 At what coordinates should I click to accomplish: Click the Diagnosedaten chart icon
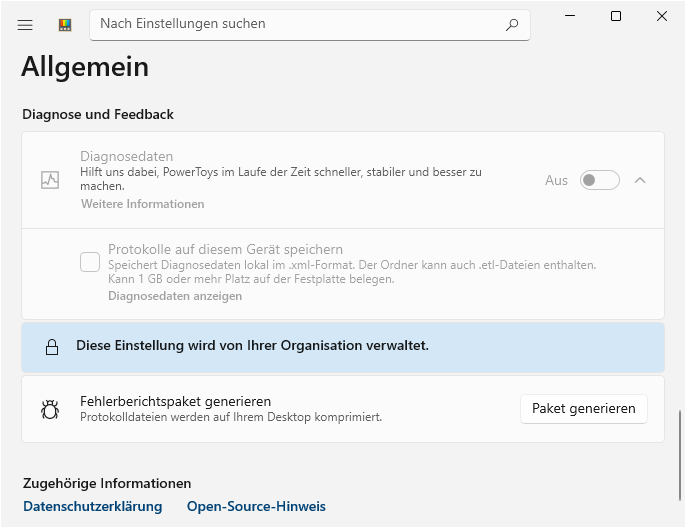click(50, 180)
